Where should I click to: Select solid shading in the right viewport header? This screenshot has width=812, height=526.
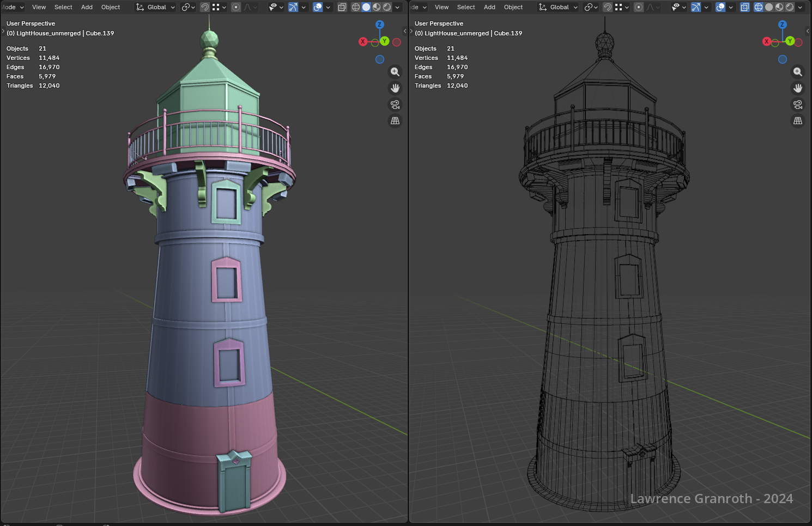[x=769, y=7]
